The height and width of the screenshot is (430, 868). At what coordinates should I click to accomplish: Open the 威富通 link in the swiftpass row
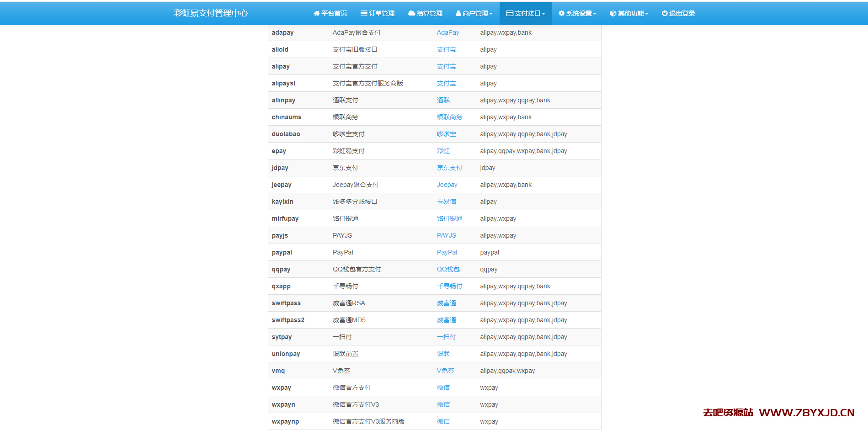pos(447,303)
